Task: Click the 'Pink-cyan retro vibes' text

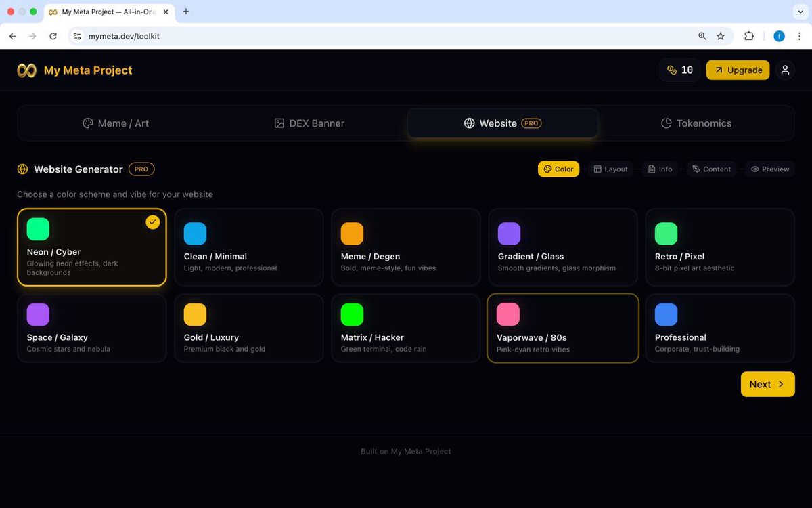Action: pyautogui.click(x=533, y=350)
